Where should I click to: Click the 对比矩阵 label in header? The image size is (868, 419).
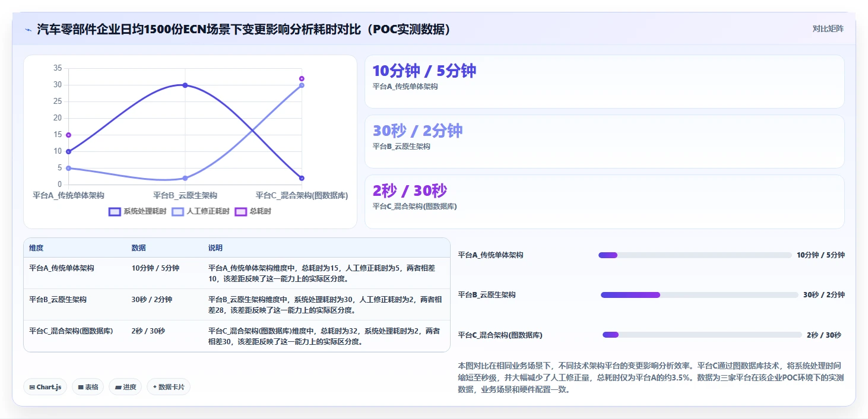point(828,28)
